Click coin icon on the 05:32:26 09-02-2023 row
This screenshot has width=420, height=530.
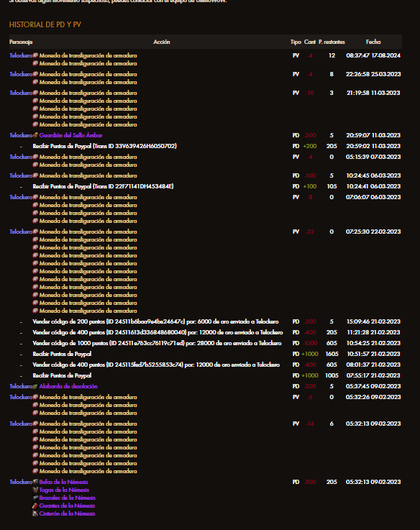pos(35,397)
